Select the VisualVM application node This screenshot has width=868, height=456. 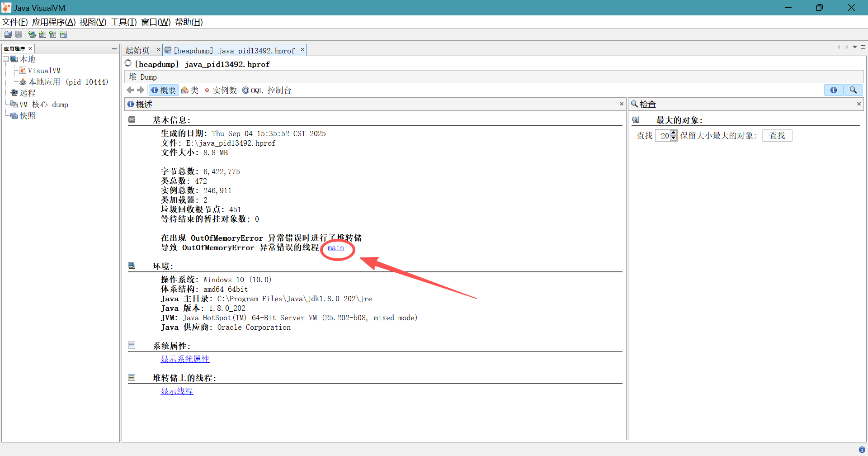(x=40, y=71)
